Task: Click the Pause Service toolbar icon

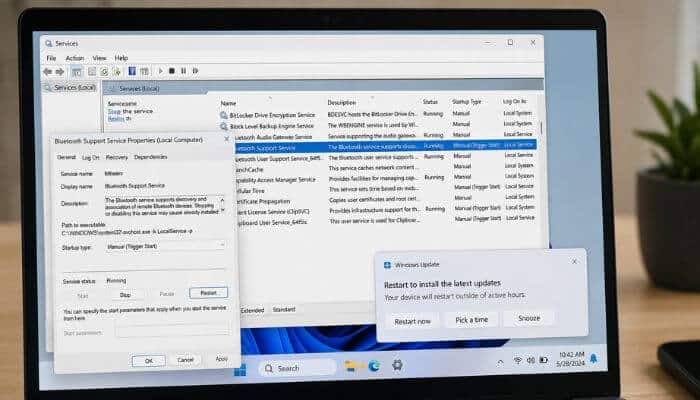Action: [x=183, y=71]
